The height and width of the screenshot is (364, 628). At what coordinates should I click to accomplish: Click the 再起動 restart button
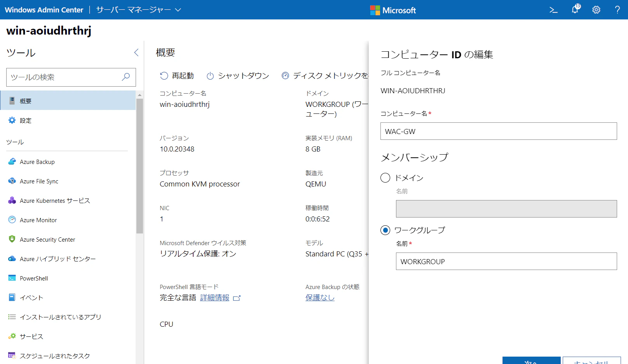(177, 76)
